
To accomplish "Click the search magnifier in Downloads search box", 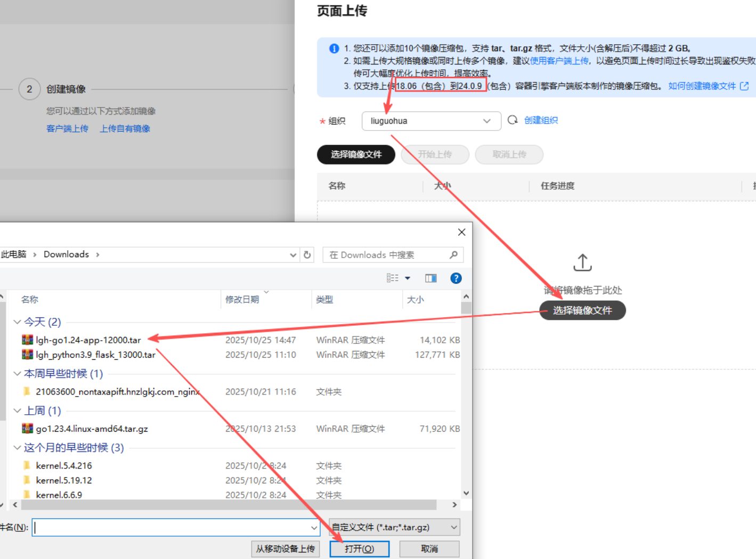I will pos(453,255).
